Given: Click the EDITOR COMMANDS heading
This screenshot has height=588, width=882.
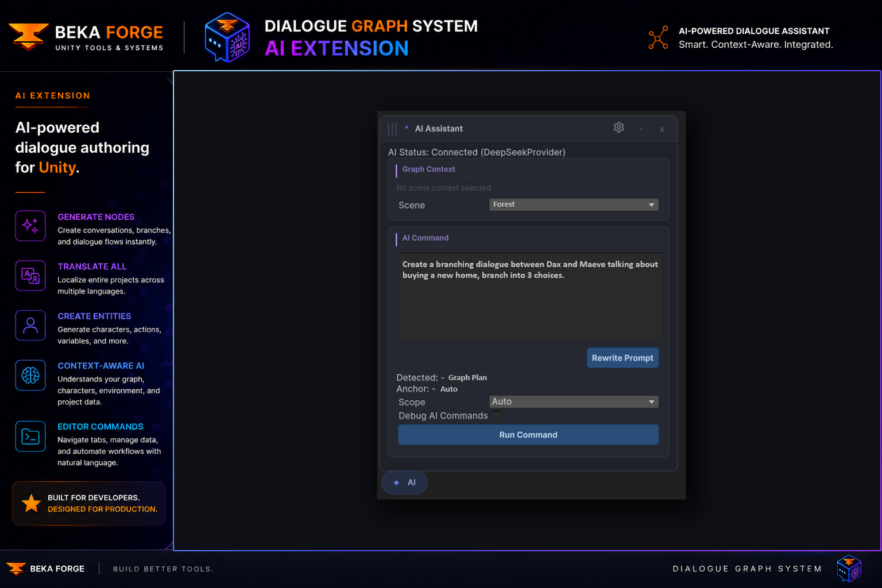Looking at the screenshot, I should [x=100, y=427].
